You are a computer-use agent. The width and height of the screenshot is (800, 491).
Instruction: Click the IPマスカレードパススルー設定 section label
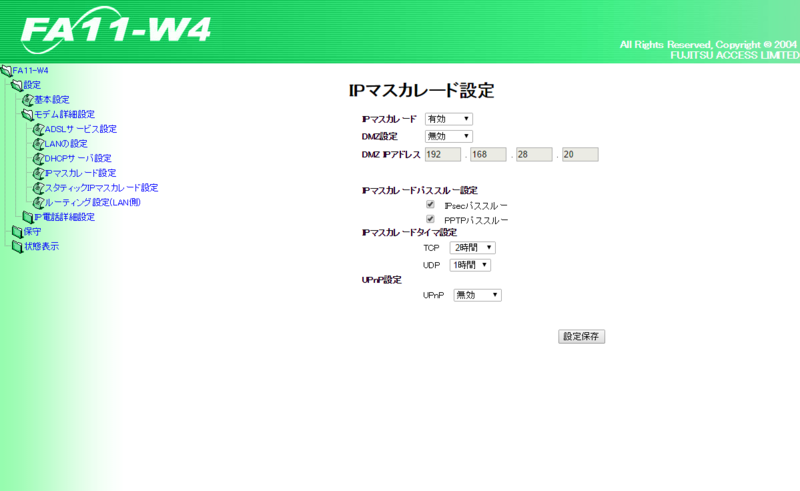coord(420,190)
